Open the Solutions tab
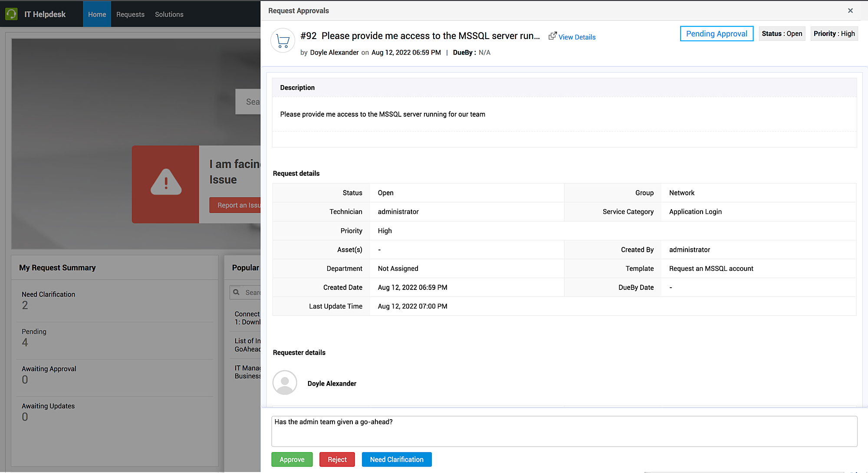The width and height of the screenshot is (868, 473). pos(169,14)
